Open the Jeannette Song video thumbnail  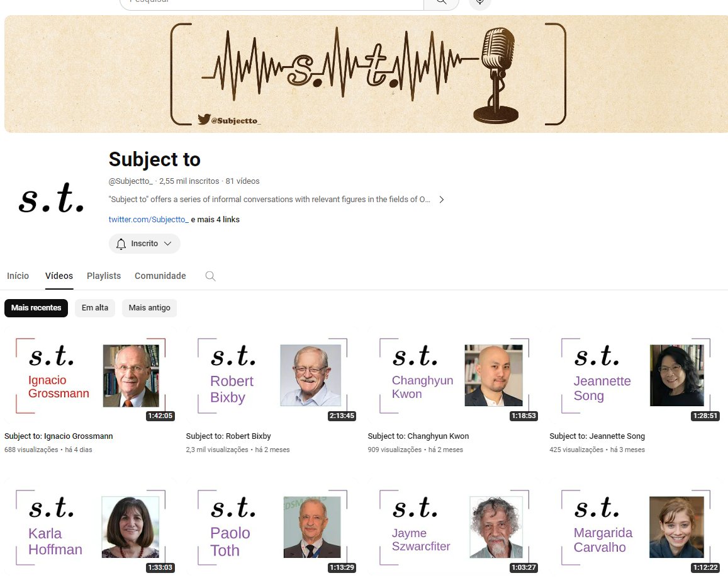(x=636, y=375)
